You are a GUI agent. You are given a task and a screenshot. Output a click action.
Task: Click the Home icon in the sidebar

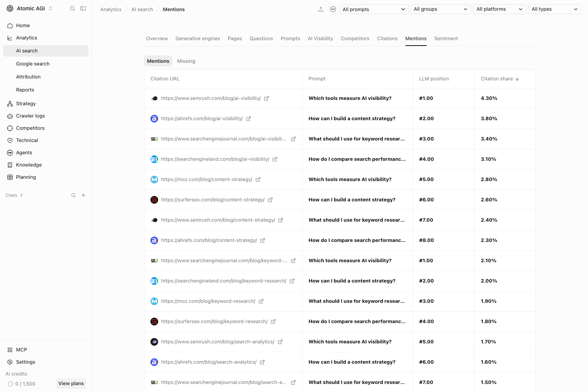(x=10, y=26)
